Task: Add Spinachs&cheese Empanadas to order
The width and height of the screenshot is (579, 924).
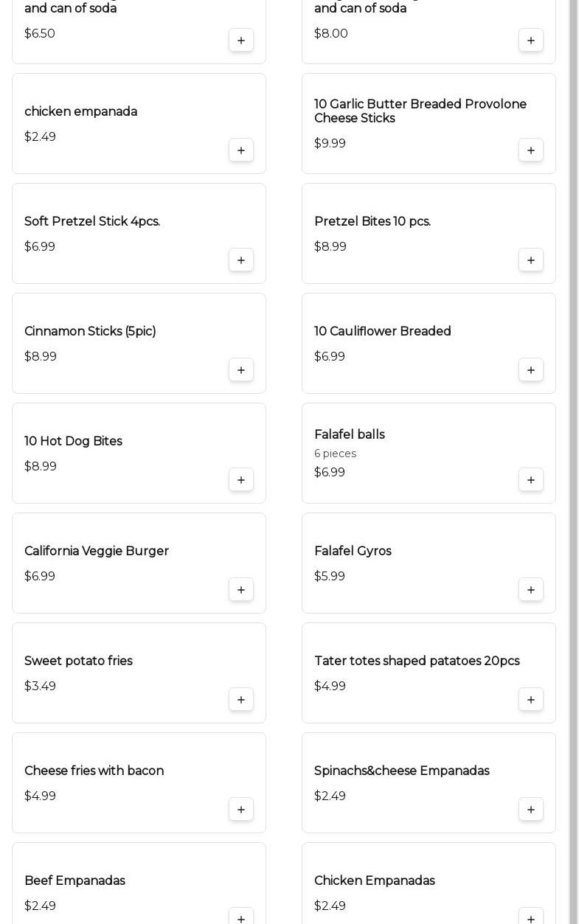Action: [x=531, y=810]
